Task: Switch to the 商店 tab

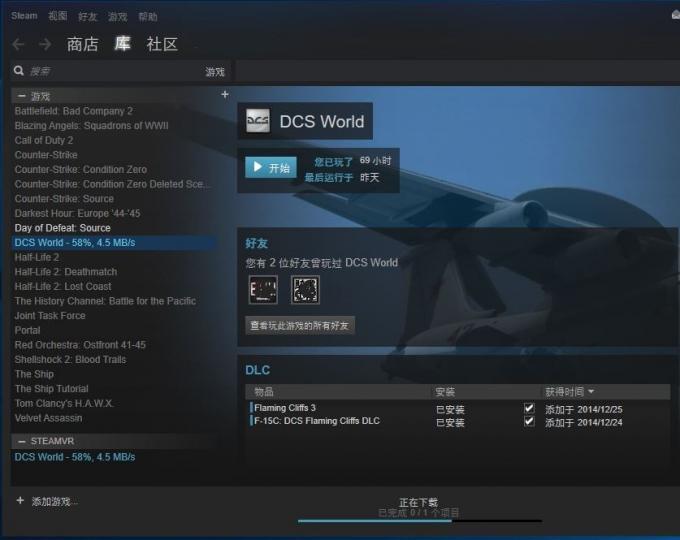Action: [82, 44]
